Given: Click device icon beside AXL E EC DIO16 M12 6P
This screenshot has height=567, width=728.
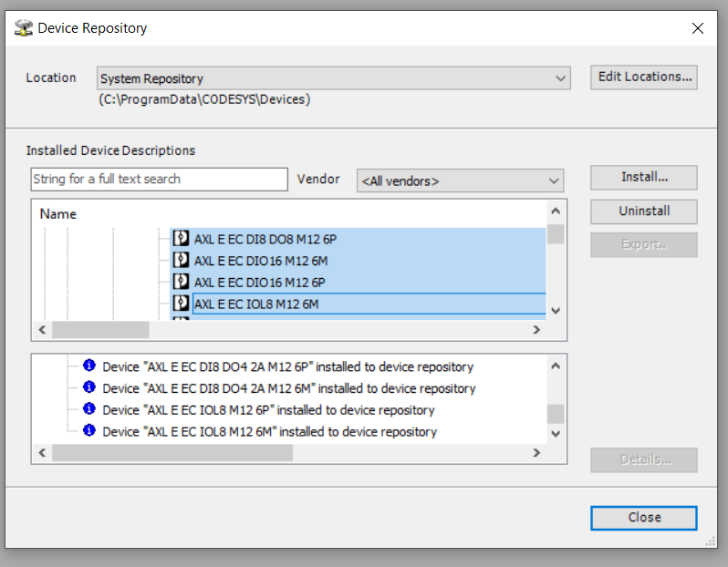Looking at the screenshot, I should (x=181, y=282).
